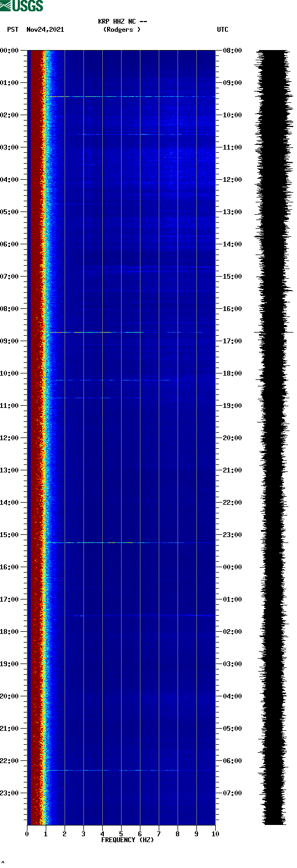The height and width of the screenshot is (868, 297).
Task: Click the 15:00 PST time label
Action: click(x=10, y=535)
